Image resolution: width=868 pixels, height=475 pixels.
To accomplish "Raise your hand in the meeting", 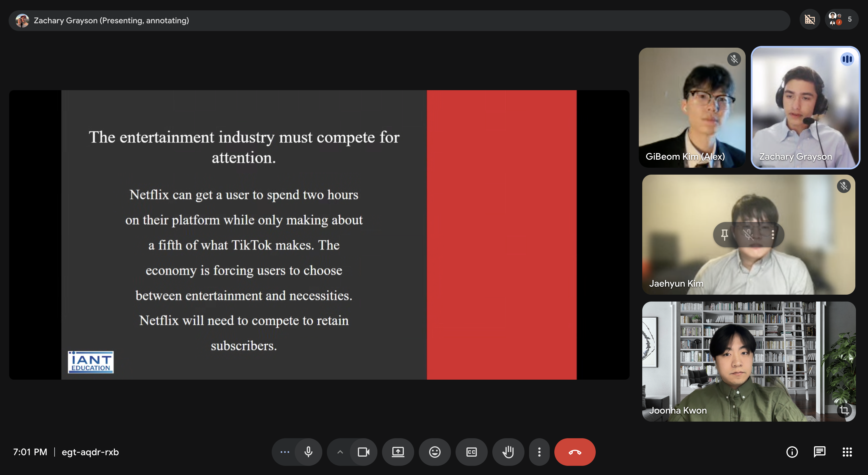I will 508,452.
